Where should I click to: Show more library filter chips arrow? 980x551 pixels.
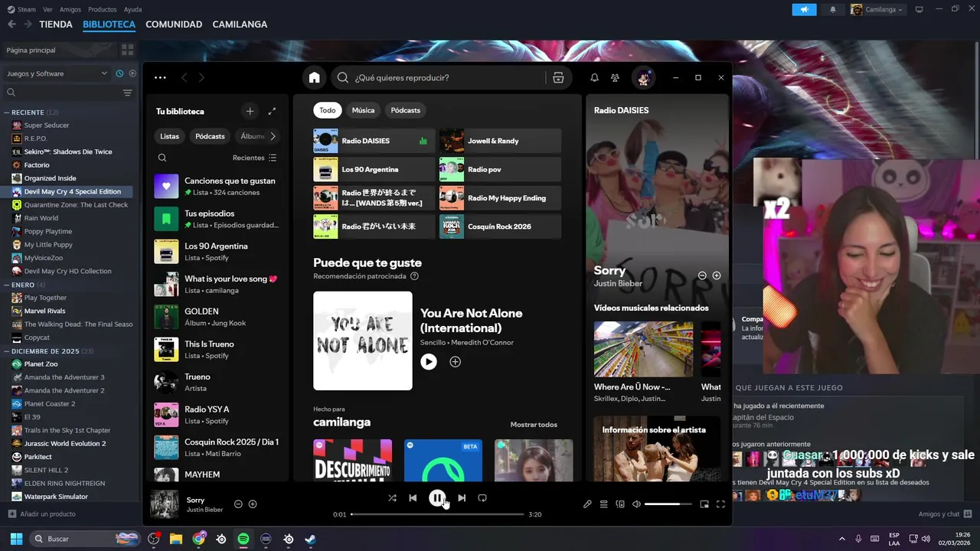click(273, 136)
